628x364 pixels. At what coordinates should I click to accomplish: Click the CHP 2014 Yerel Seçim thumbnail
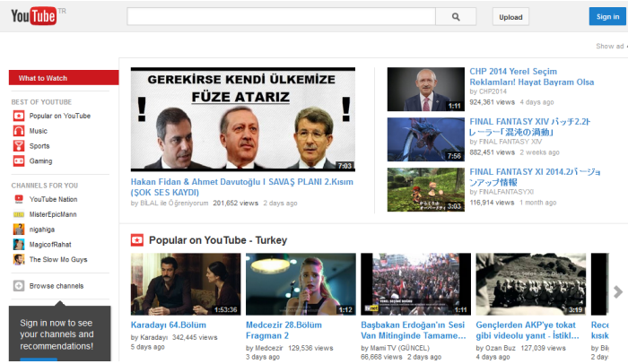click(x=426, y=89)
